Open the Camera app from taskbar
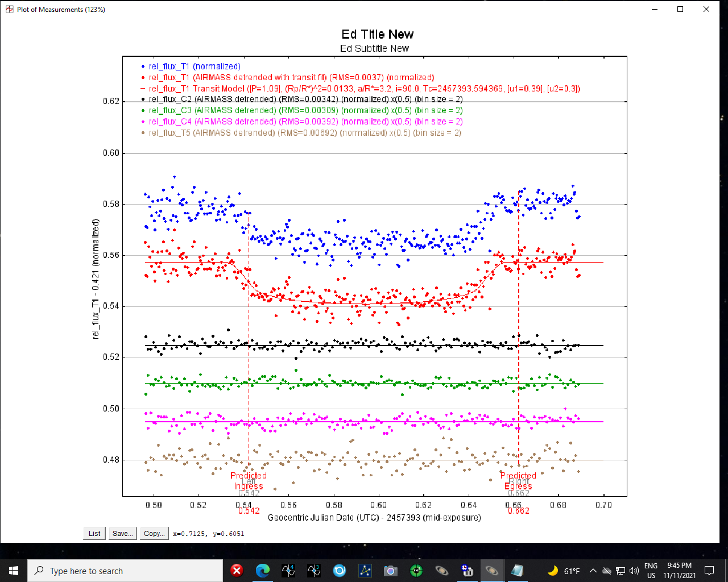The width and height of the screenshot is (728, 582). (x=391, y=570)
